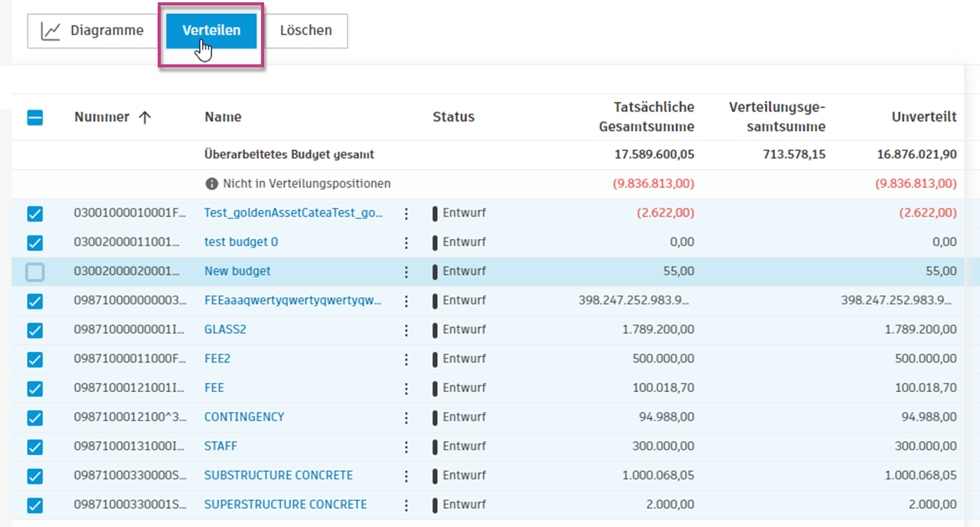Screen dimensions: 980x527
Task: Open the GLASS2 budget link
Action: point(225,330)
